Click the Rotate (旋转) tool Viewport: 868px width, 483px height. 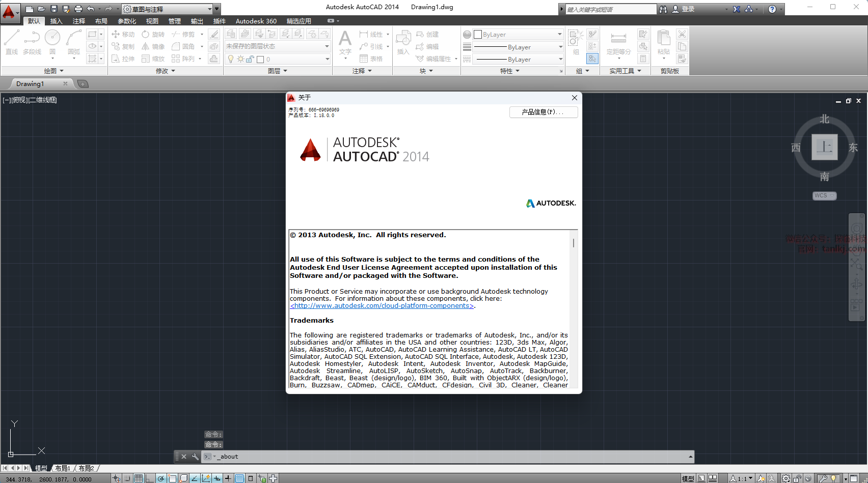[153, 34]
